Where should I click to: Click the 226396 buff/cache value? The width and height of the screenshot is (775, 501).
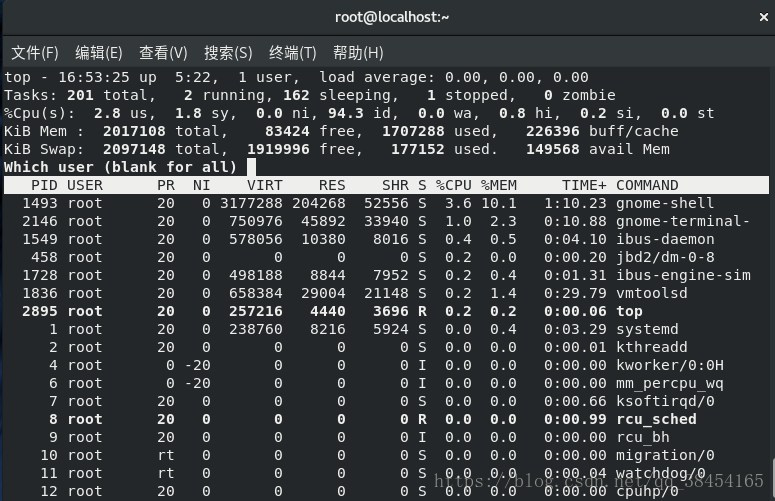point(552,131)
